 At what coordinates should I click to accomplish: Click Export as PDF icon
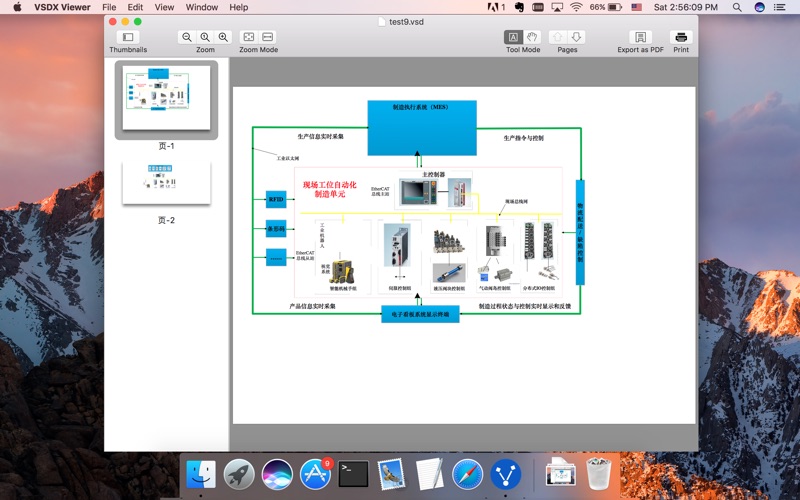640,37
